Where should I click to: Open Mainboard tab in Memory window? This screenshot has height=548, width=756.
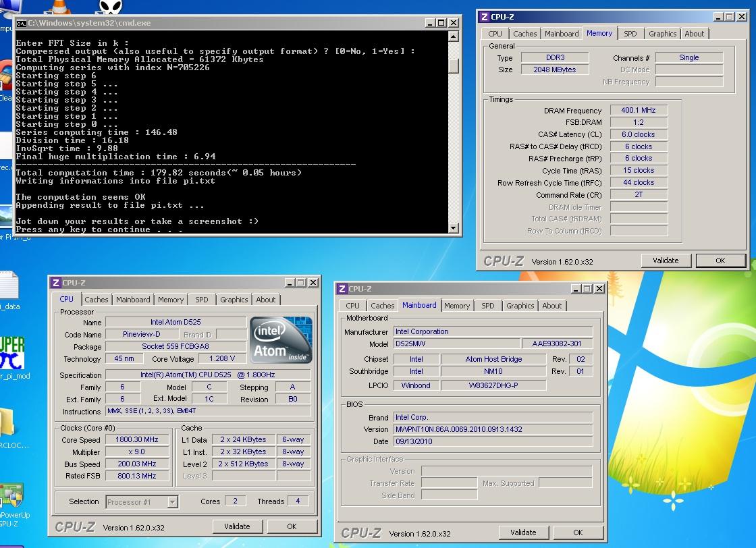tap(562, 34)
